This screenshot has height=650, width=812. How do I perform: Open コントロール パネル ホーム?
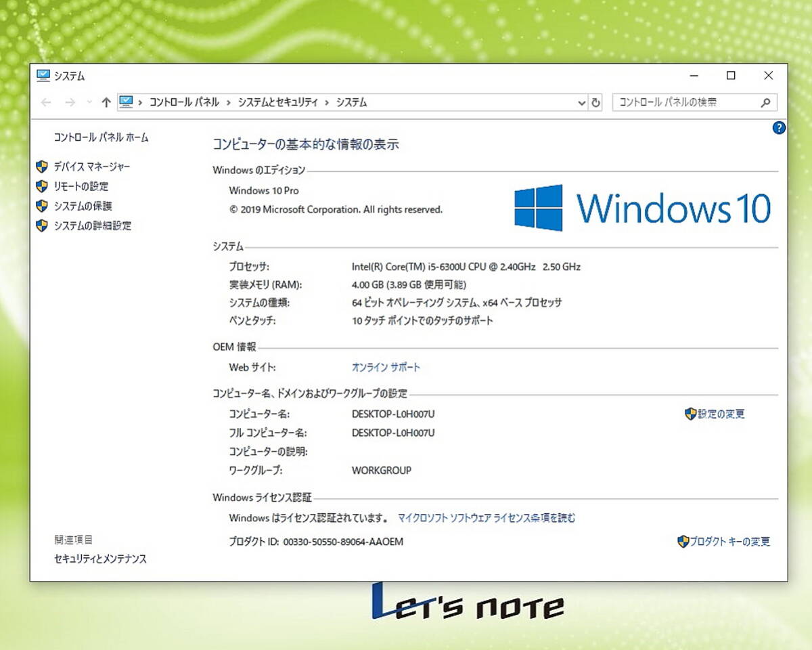[101, 137]
